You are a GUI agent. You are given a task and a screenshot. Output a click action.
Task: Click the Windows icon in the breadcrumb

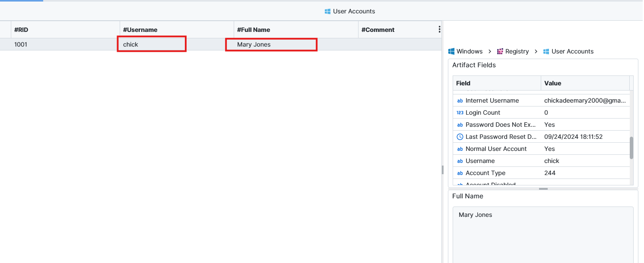[x=452, y=51]
